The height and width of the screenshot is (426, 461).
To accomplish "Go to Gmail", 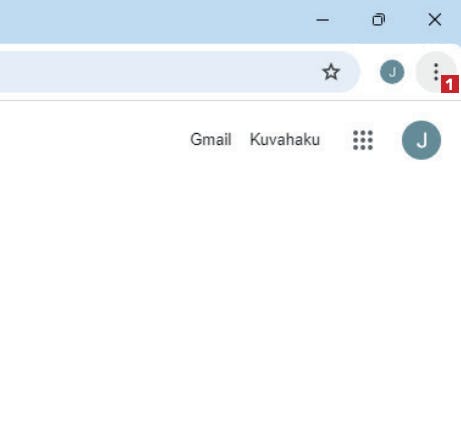I will point(211,139).
